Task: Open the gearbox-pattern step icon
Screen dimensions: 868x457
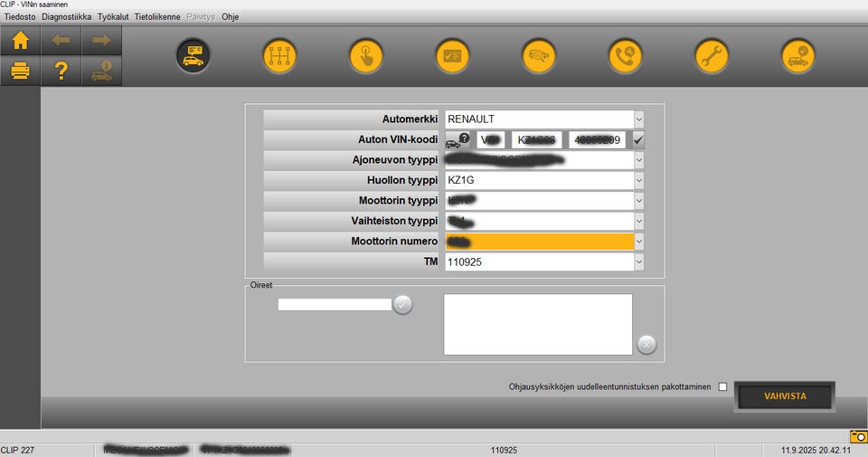Action: coord(279,56)
